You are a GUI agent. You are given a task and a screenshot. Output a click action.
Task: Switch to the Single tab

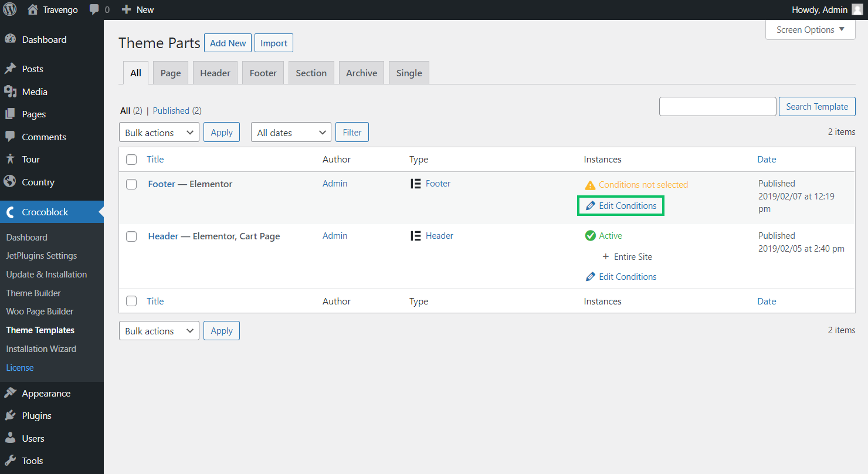click(409, 73)
